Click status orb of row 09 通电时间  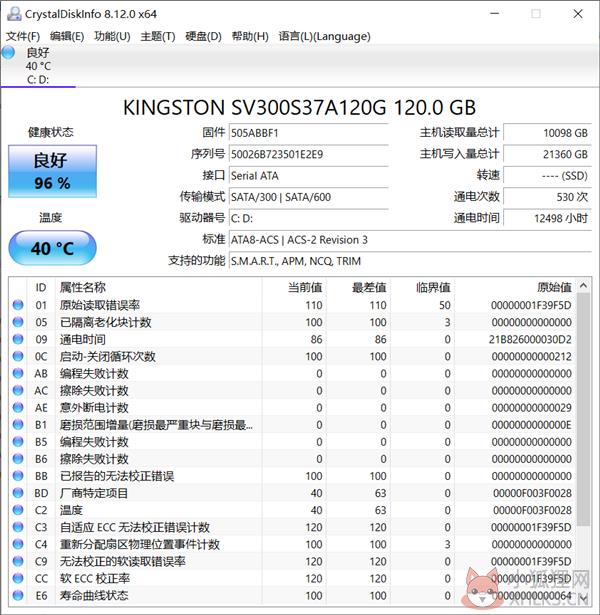pyautogui.click(x=18, y=339)
